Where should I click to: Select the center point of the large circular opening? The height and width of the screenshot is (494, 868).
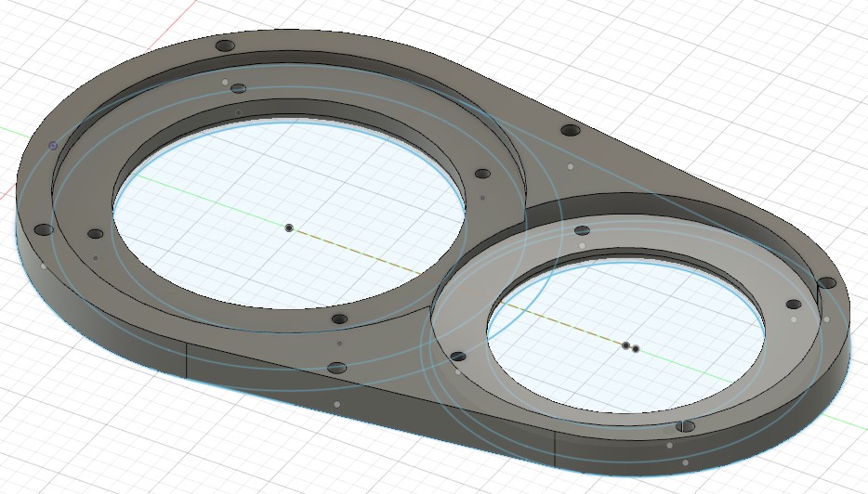click(x=289, y=227)
